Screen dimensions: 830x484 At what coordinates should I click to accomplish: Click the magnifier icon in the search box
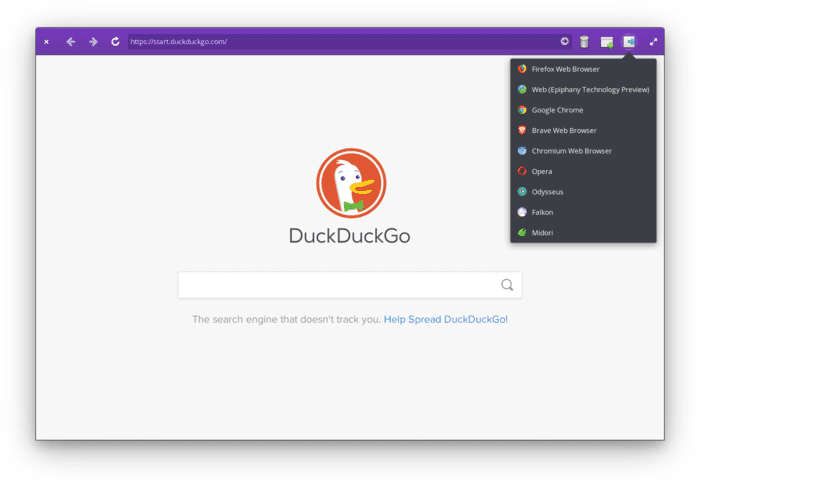507,285
